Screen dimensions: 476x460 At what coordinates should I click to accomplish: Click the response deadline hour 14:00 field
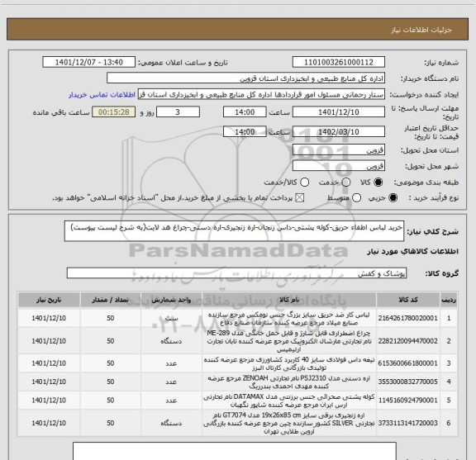point(245,112)
